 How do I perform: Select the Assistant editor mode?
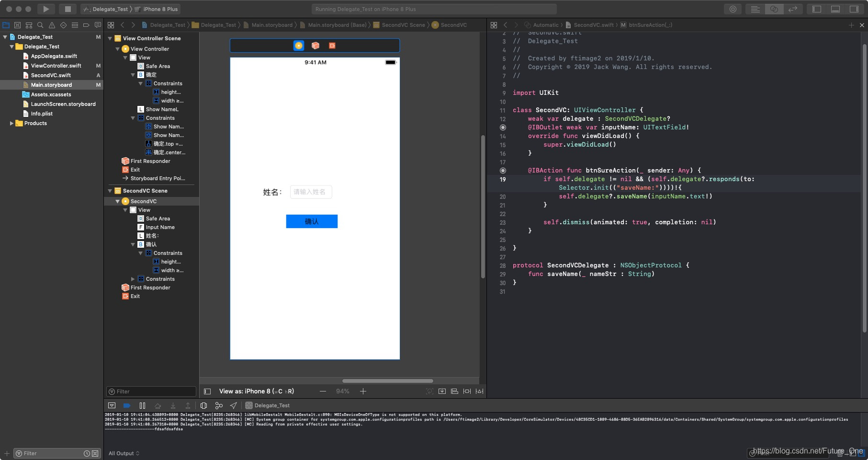tap(774, 9)
